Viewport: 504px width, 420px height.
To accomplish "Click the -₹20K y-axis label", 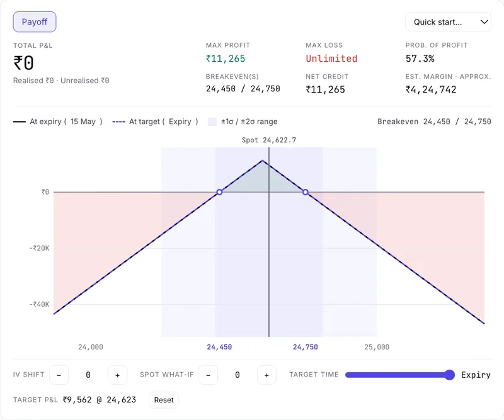I will pos(39,248).
